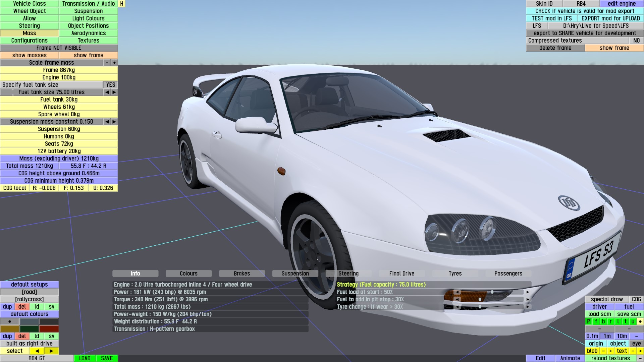Select next vehicle with yellow right arrow

click(51, 351)
